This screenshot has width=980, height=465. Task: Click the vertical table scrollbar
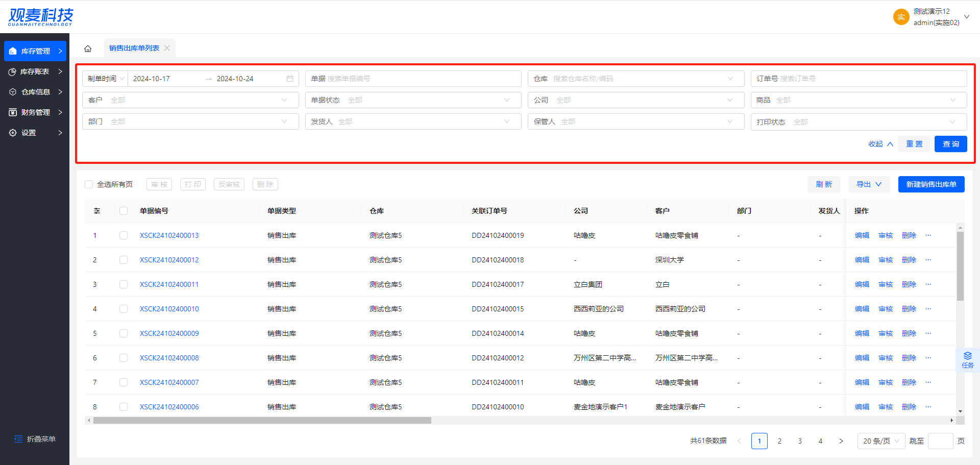tap(960, 266)
